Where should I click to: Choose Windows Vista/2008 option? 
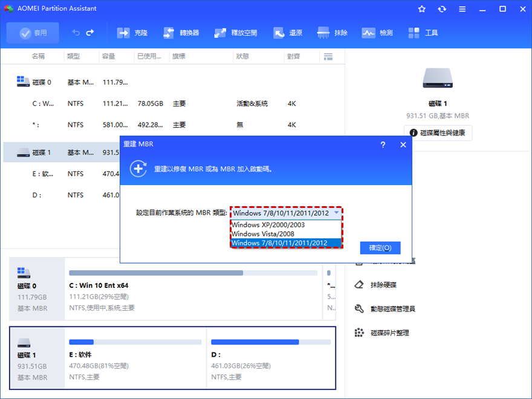point(286,234)
